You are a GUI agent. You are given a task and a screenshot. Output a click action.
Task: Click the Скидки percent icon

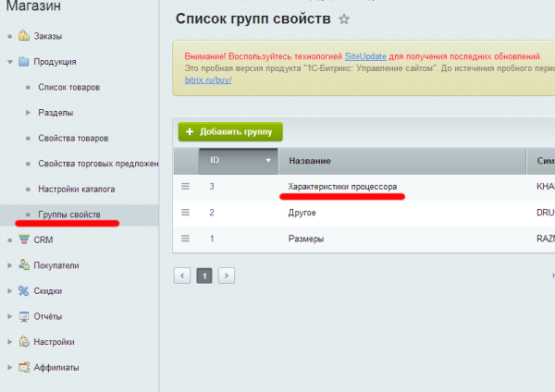23,290
